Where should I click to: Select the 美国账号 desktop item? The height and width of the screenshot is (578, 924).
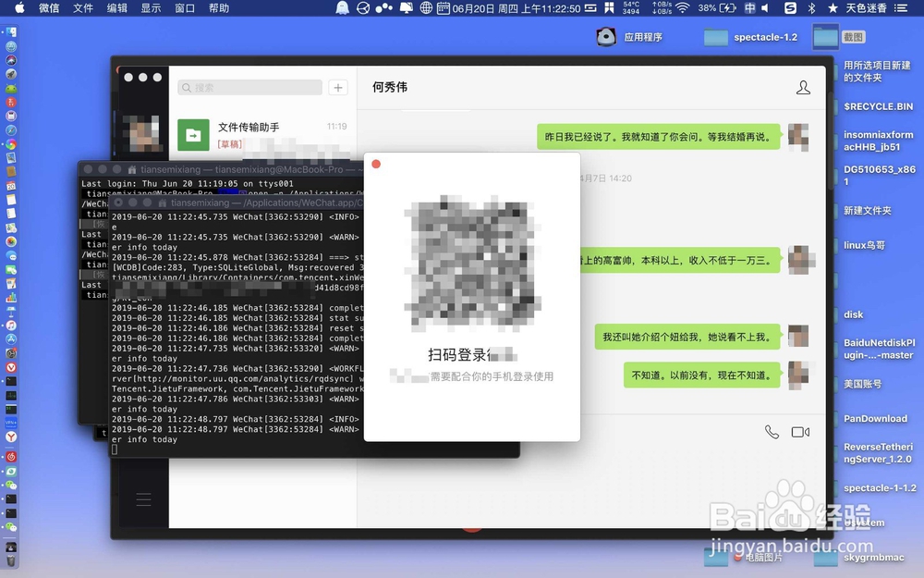[x=862, y=384]
